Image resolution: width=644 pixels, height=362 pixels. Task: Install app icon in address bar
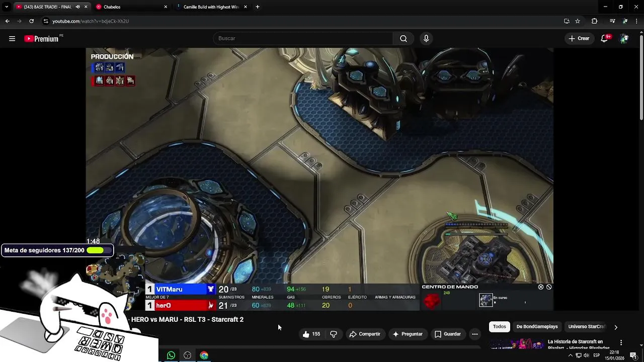[x=567, y=21]
